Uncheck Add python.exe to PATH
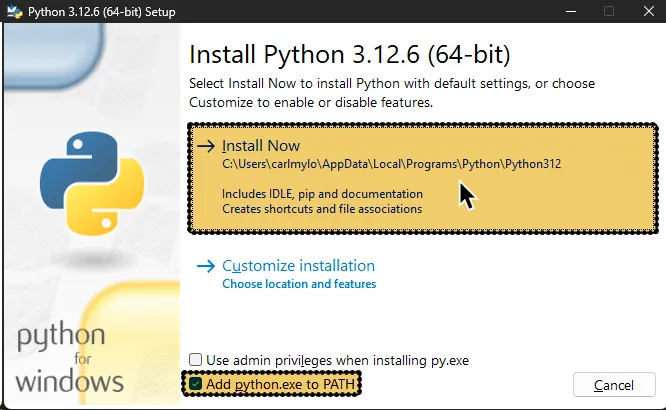Screen dimensions: 666x410 click(x=195, y=384)
